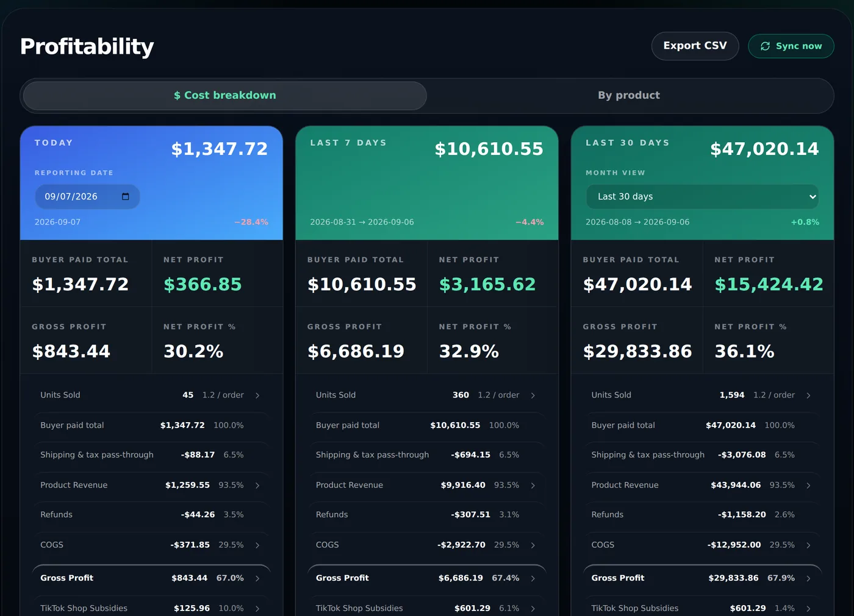
Task: Click the net profit percentage 30.2%
Action: pos(193,351)
